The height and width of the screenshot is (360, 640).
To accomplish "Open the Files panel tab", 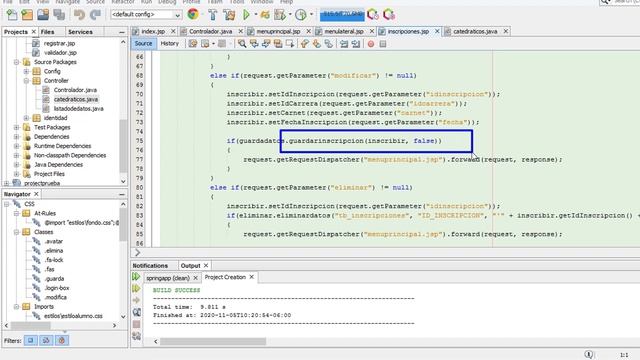I will tap(47, 32).
